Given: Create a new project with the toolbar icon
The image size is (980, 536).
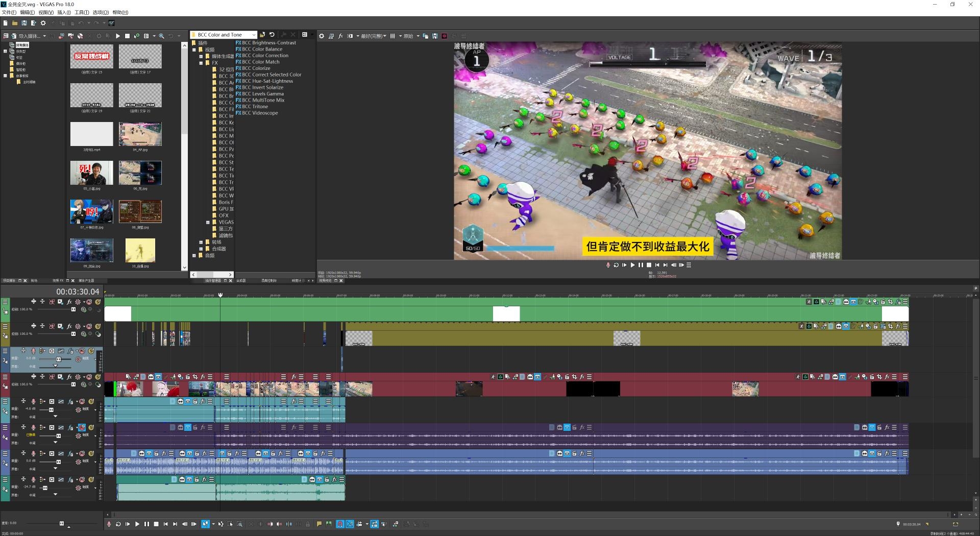Looking at the screenshot, I should 5,23.
